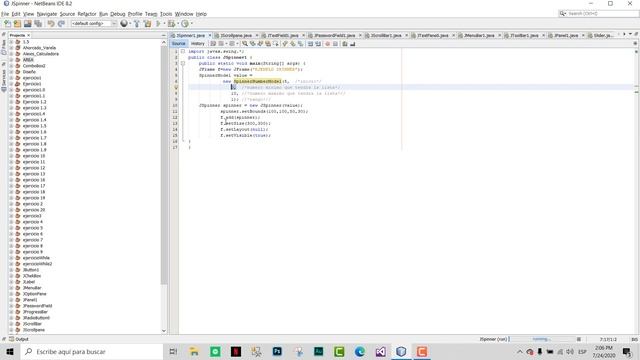Open the action center notifications icon
Viewport: 640px width, 360px height.
[x=627, y=351]
